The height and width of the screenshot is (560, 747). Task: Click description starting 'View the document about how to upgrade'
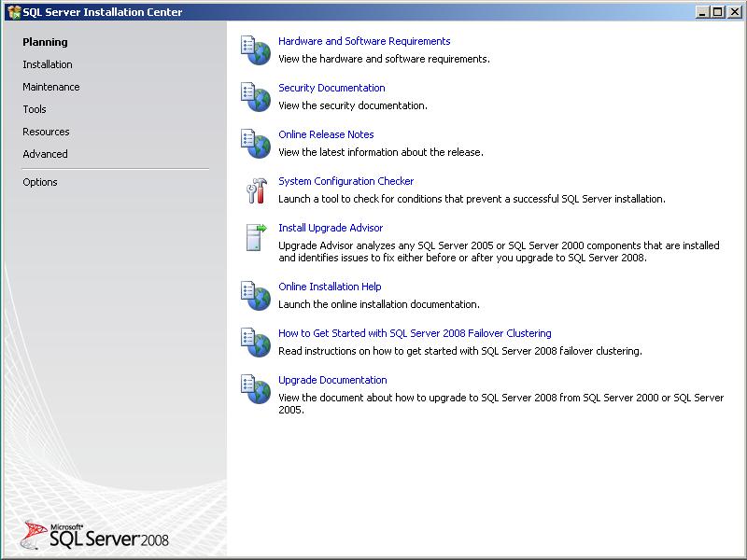coord(500,403)
